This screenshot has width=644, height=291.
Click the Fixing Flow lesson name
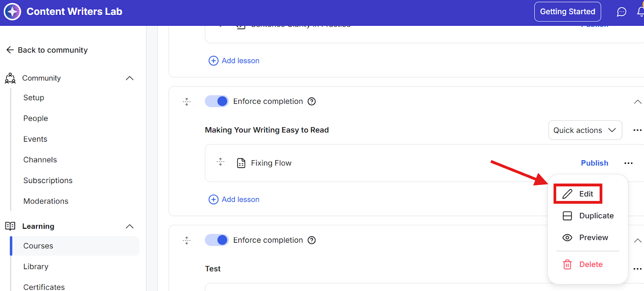tap(271, 163)
